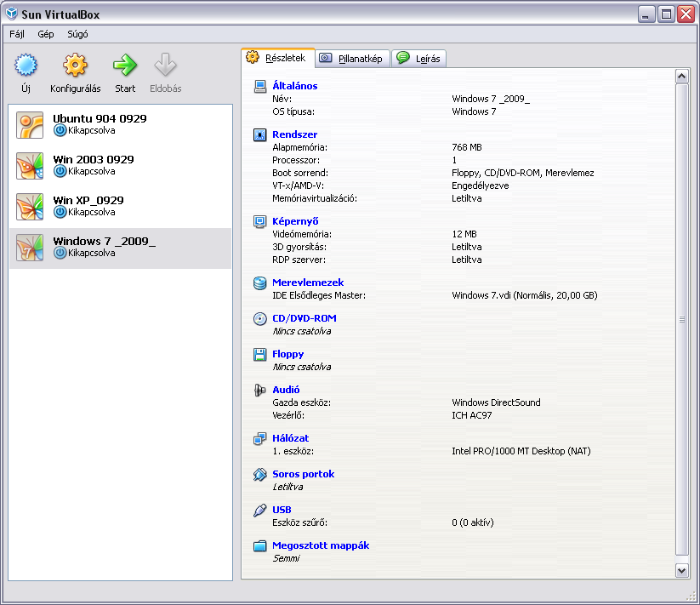The image size is (700, 605).
Task: Open the Fájl menu
Action: [x=17, y=34]
